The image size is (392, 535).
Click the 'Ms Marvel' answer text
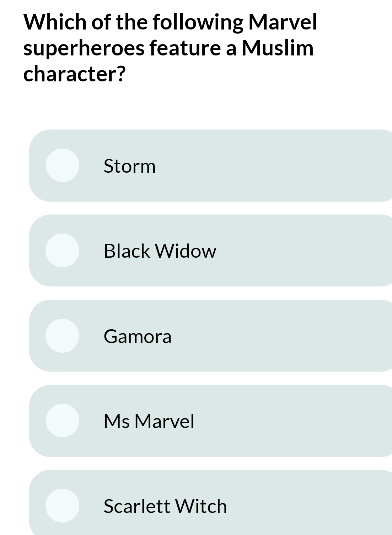[x=149, y=421]
